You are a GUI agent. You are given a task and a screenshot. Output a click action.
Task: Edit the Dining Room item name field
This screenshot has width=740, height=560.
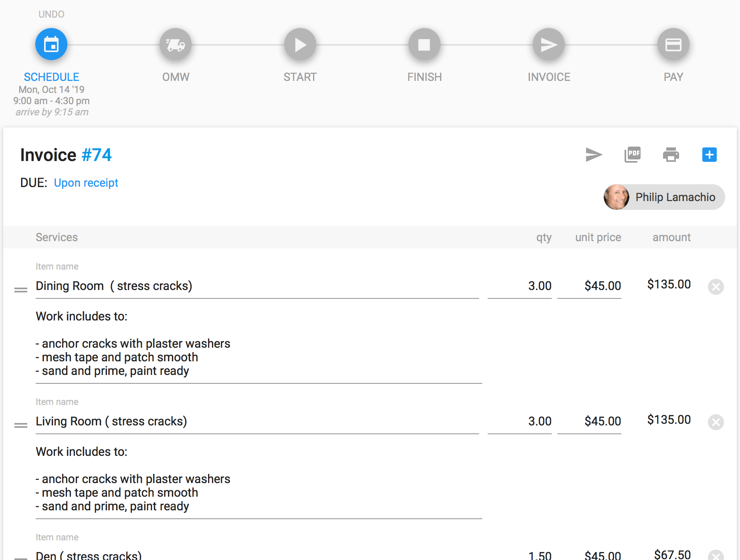257,286
